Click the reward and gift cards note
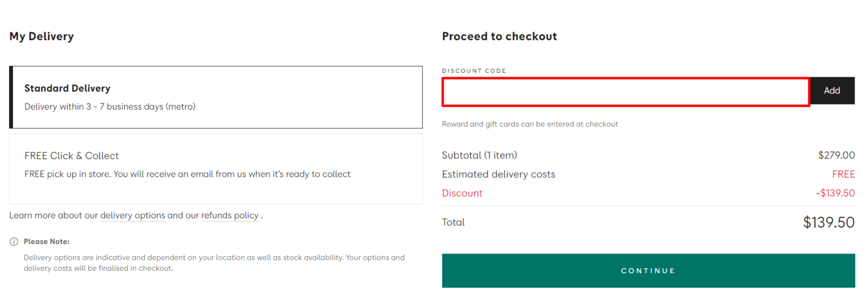 point(530,124)
